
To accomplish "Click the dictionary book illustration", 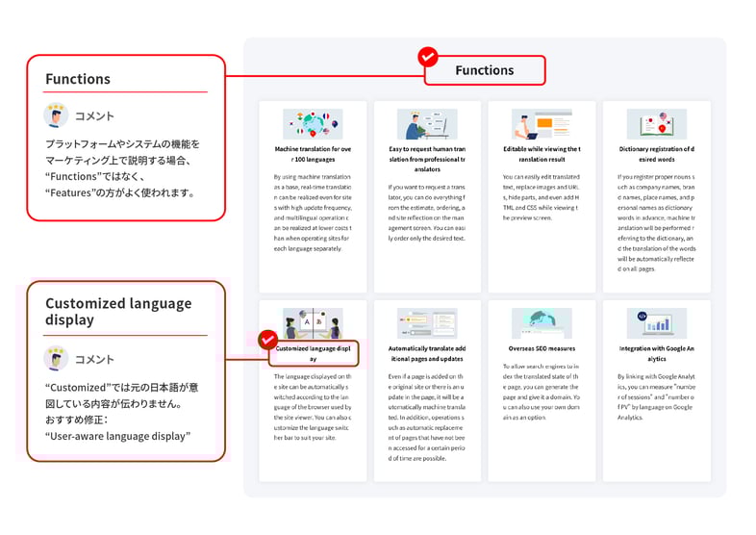I will [x=656, y=124].
